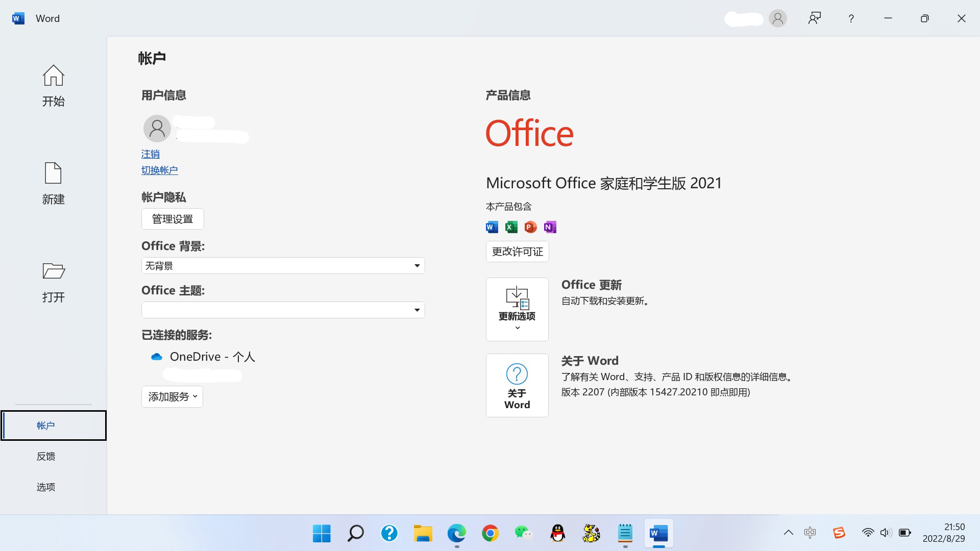Click the Word logo in title bar
Screen dimensions: 980x551
coord(18,18)
